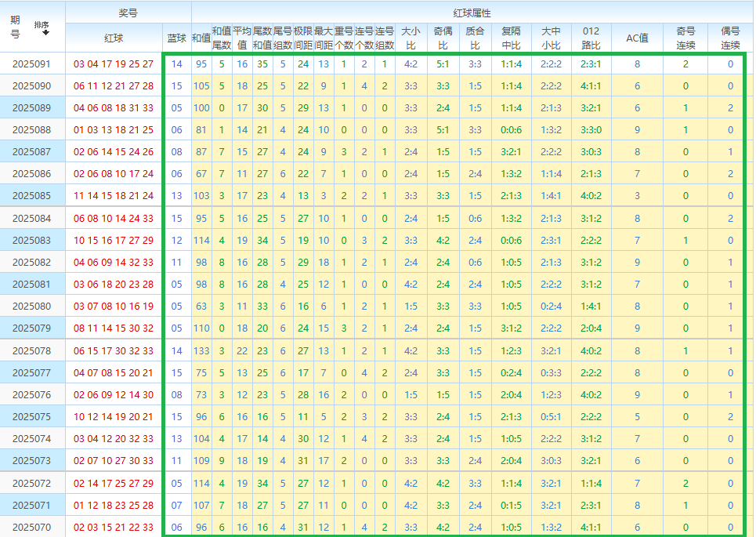
Task: Click the 尾数和值 column header
Action: [262, 38]
